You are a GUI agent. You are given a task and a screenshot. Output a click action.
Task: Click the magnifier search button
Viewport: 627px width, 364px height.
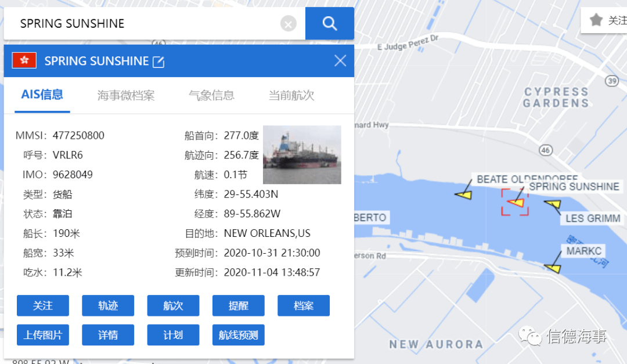tap(330, 23)
